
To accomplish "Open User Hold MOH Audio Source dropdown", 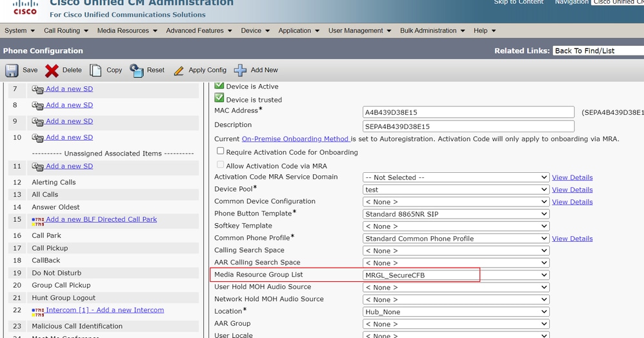I will [456, 288].
